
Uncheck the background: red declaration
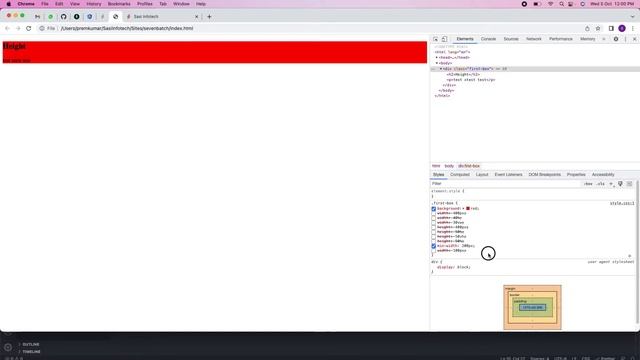click(433, 209)
